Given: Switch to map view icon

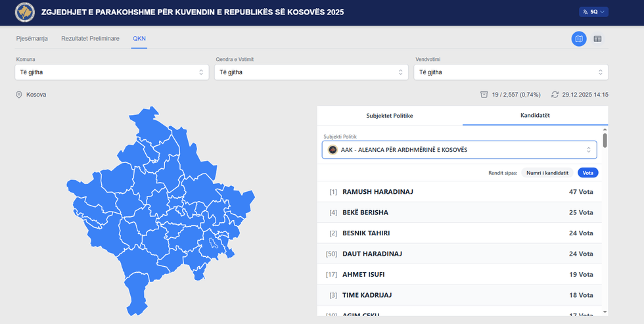Looking at the screenshot, I should tap(579, 39).
